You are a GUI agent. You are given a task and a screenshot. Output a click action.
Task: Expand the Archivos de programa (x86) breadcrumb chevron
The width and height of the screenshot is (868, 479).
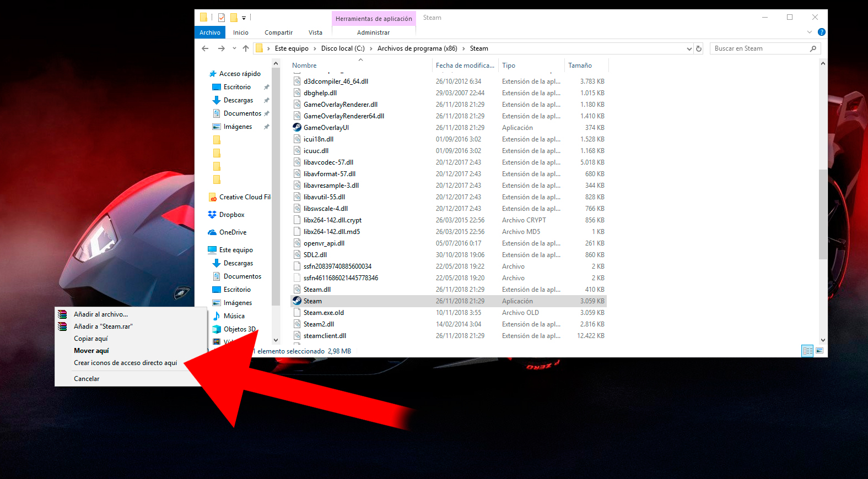point(463,48)
